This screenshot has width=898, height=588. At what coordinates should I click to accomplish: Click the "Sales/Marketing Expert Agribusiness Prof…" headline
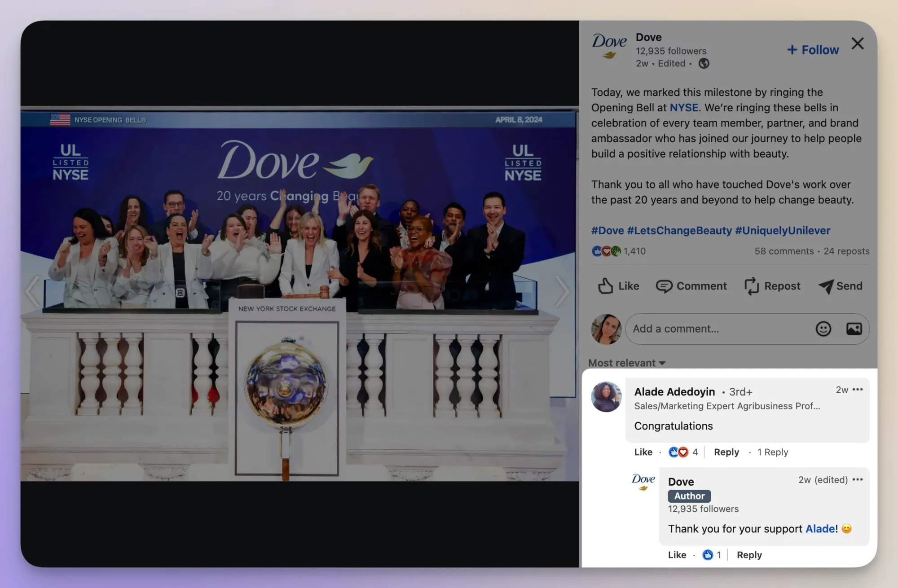[727, 406]
